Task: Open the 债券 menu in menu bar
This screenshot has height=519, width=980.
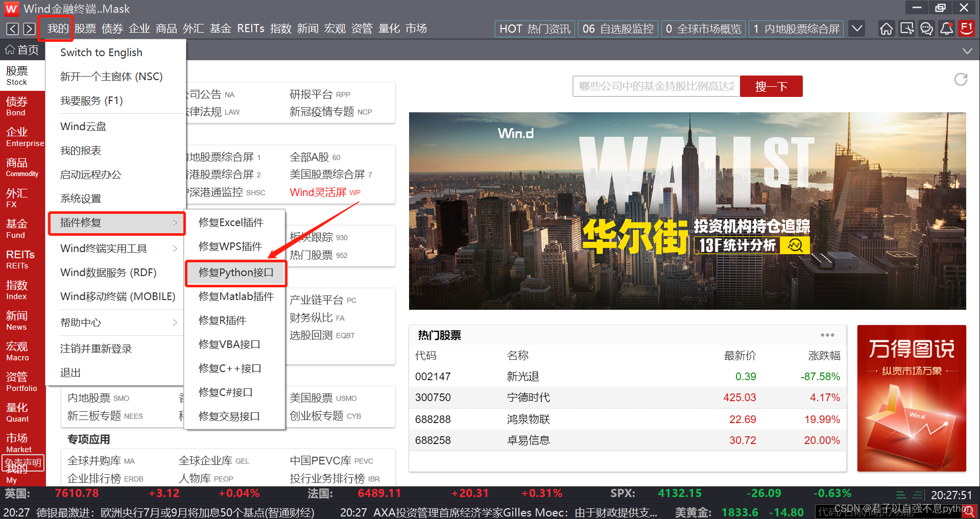Action: 112,29
